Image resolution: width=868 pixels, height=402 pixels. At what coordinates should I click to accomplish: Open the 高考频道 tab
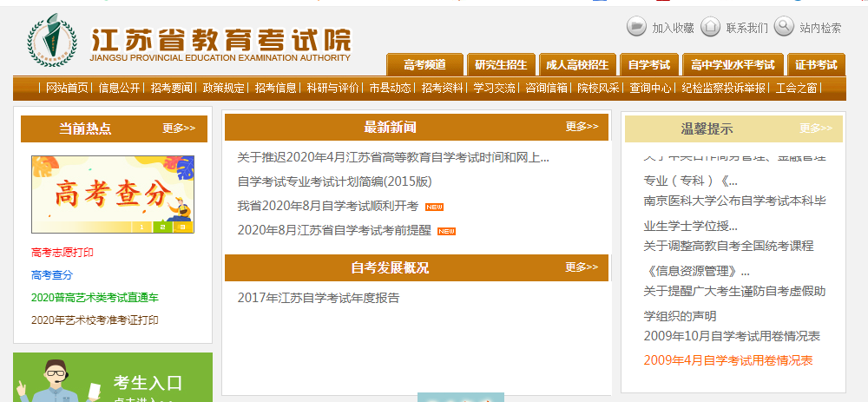pos(424,65)
